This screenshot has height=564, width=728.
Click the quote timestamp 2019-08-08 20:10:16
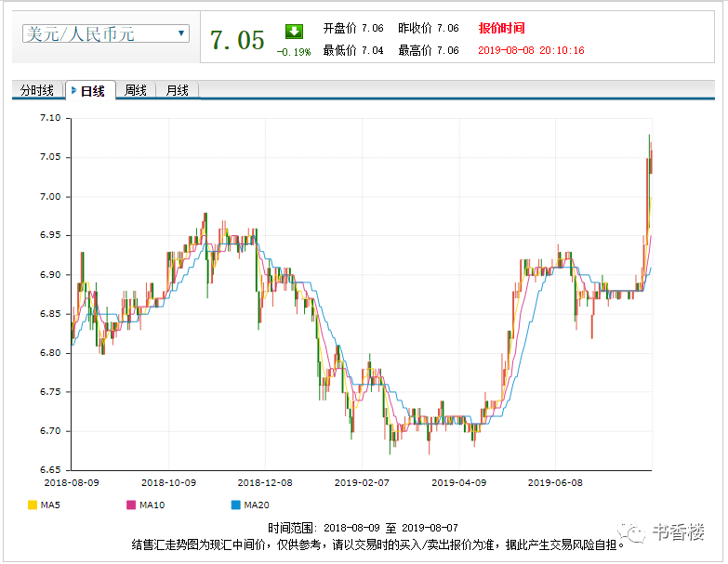click(x=531, y=50)
